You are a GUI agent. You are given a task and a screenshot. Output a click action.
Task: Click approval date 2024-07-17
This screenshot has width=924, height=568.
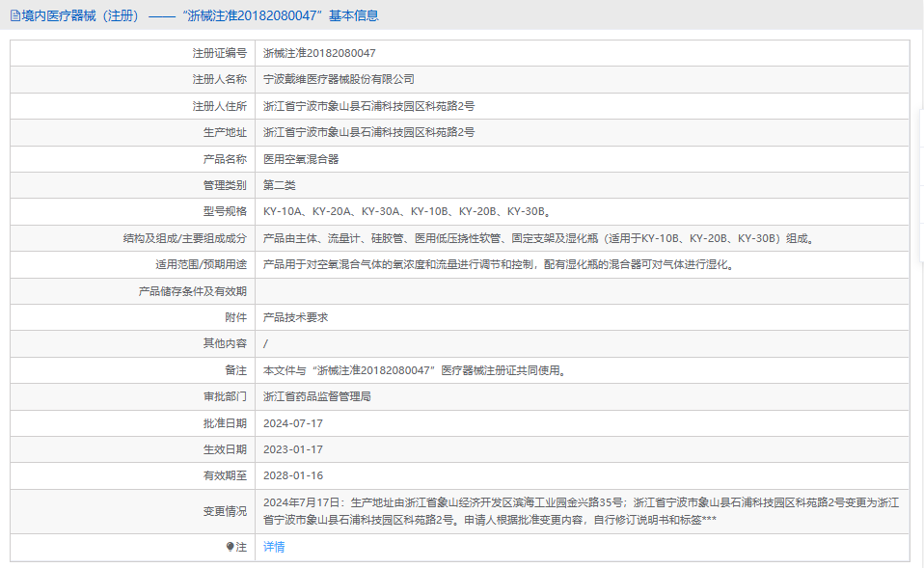click(293, 423)
